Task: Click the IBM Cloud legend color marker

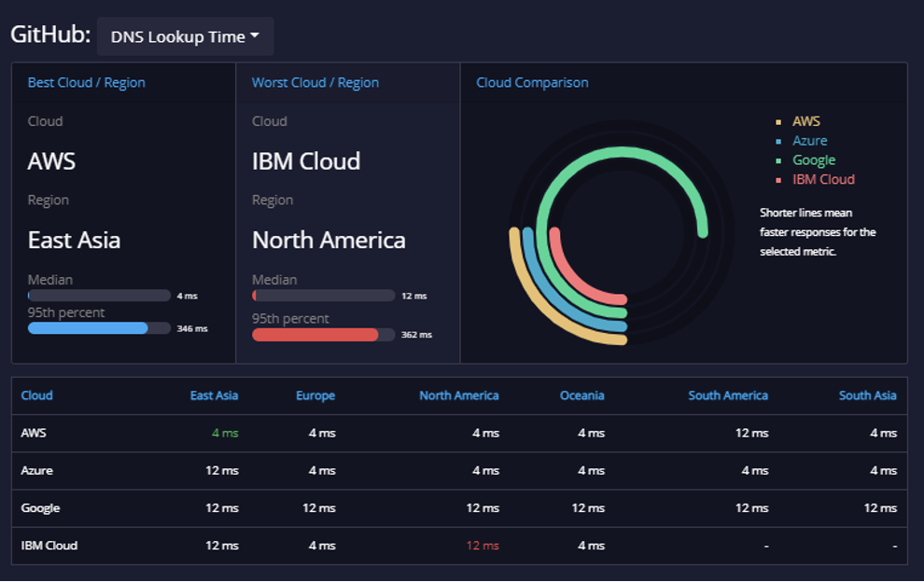Action: 778,180
